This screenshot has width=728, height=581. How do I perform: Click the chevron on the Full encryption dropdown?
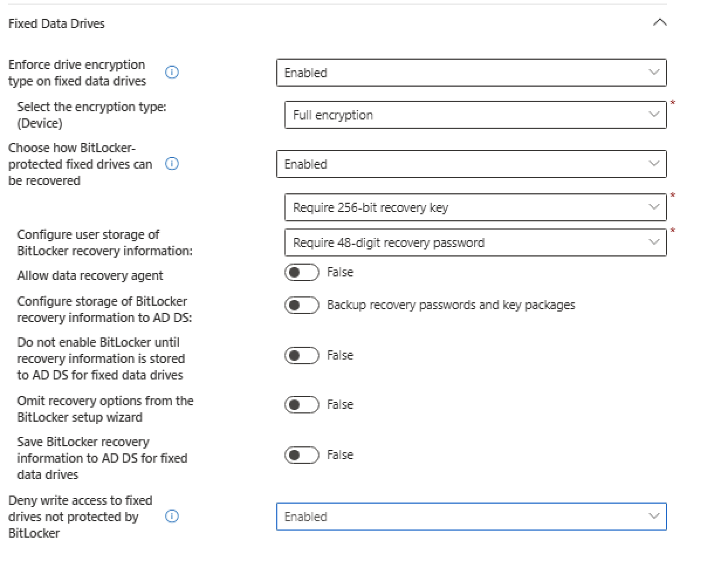(654, 115)
